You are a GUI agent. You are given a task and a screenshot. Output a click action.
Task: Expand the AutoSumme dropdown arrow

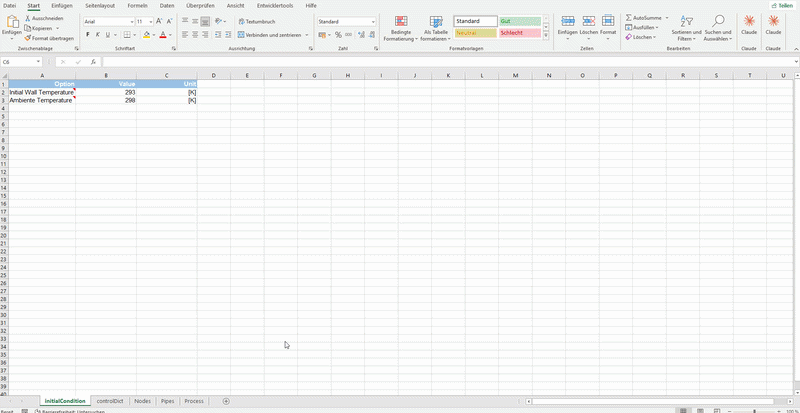666,18
